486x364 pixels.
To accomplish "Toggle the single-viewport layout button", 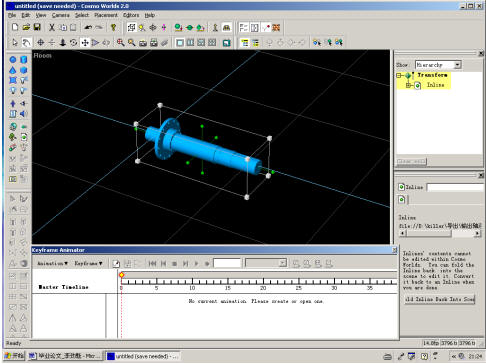I will point(180,42).
